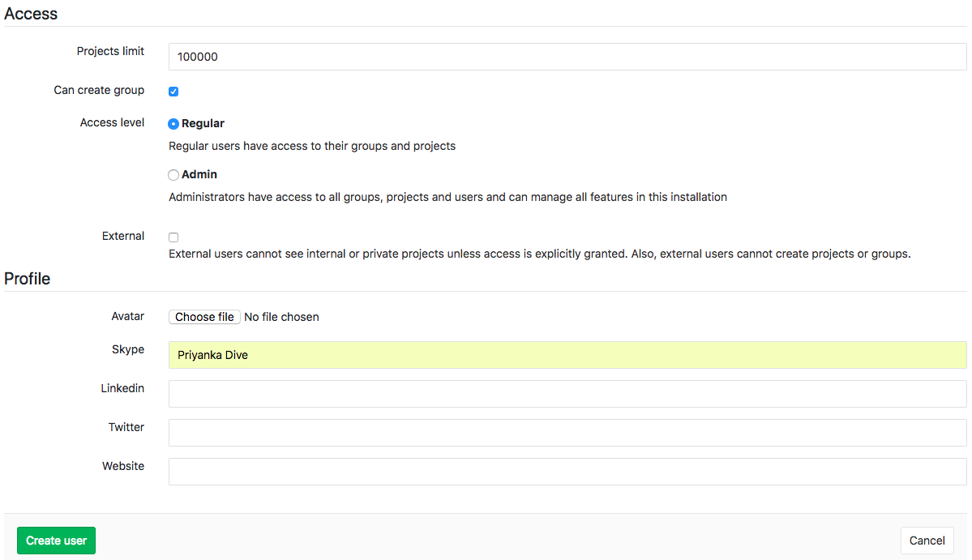Viewport: 972px width, 560px height.
Task: Click the Access section heading
Action: tap(30, 14)
